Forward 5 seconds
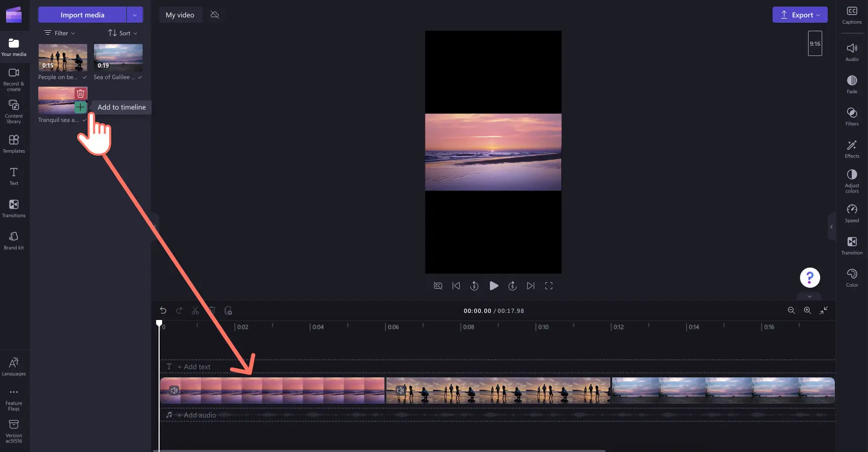Screen dimensions: 868x452 click(513, 286)
